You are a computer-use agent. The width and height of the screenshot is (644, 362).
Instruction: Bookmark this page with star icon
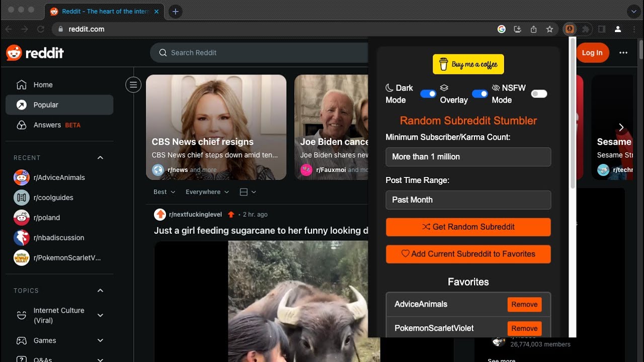coord(549,29)
